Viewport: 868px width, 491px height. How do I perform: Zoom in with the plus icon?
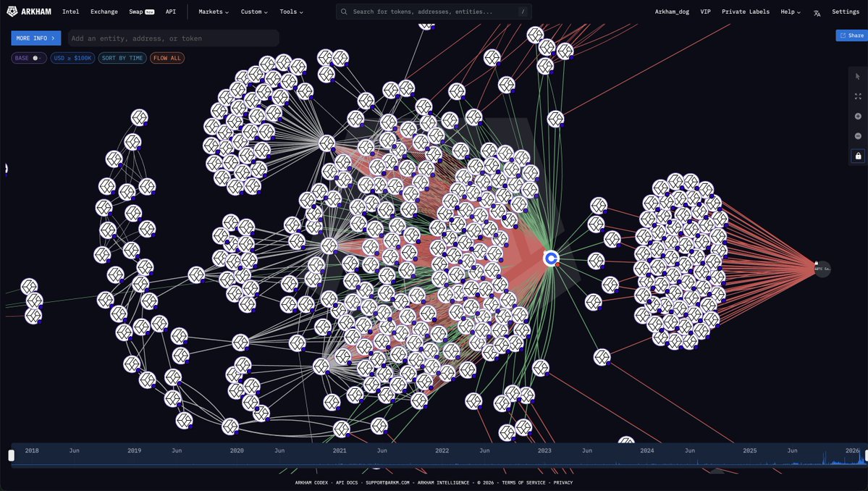pyautogui.click(x=858, y=116)
